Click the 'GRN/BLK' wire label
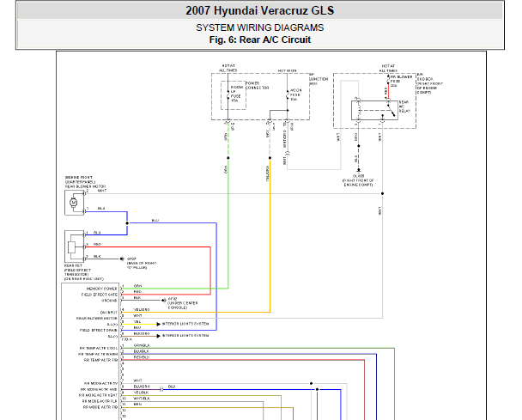The image size is (522, 420). tap(142, 345)
